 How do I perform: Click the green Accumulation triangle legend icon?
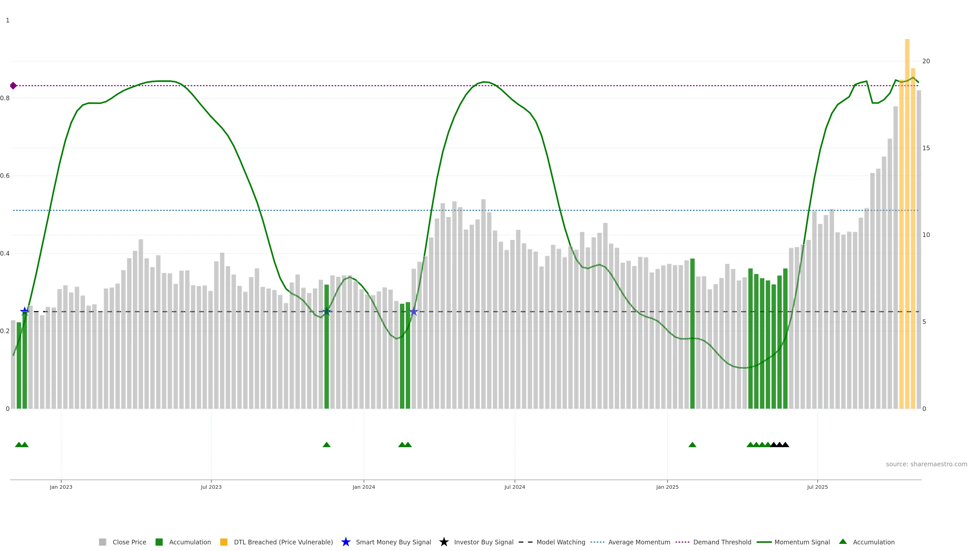tap(843, 542)
